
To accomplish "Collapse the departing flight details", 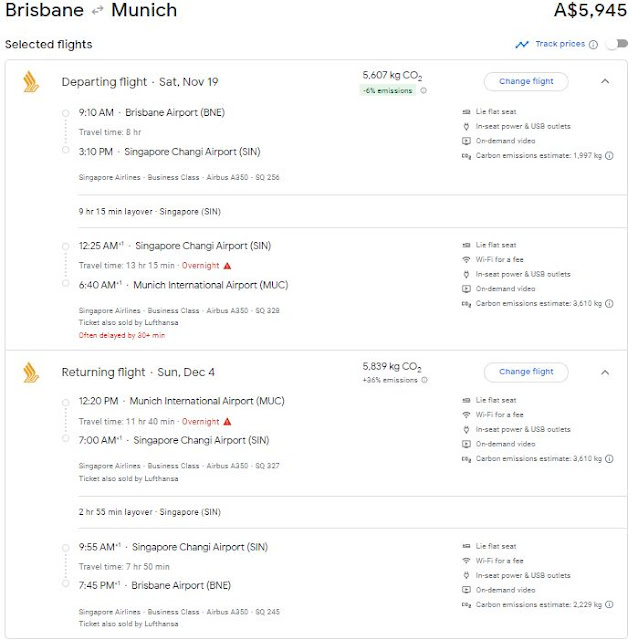I will tap(605, 81).
